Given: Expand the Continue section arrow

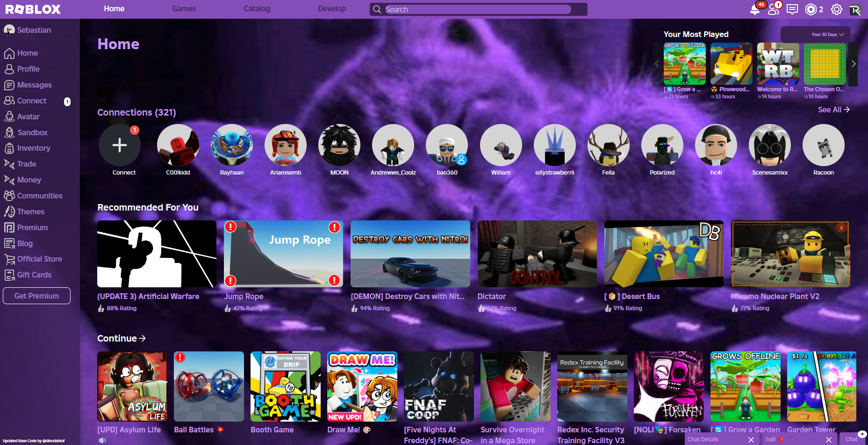Looking at the screenshot, I should 143,338.
